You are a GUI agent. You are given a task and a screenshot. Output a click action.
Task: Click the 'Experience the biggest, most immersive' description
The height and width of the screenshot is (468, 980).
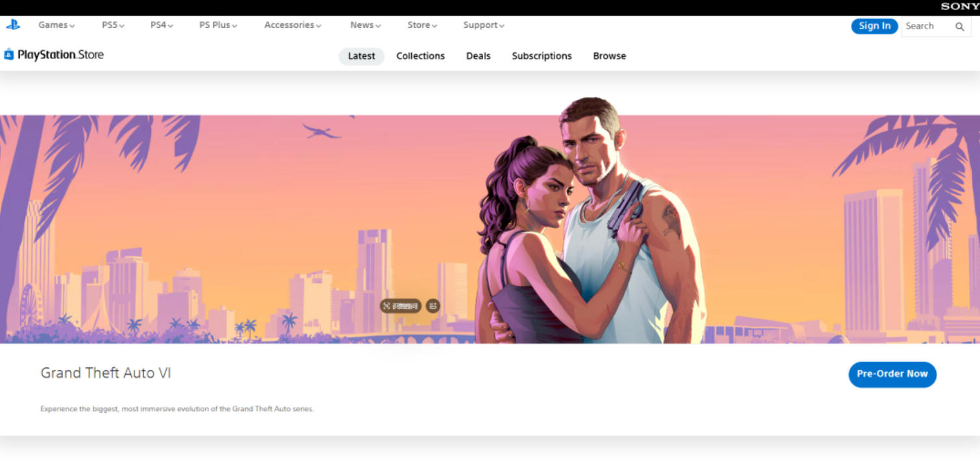pos(177,409)
